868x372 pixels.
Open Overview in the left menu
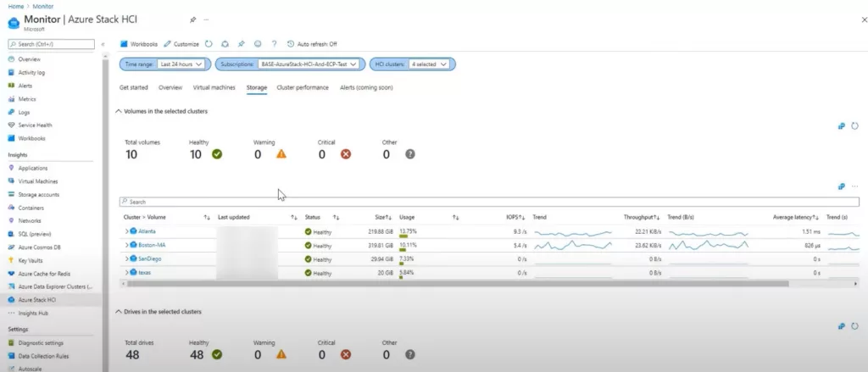click(x=30, y=59)
